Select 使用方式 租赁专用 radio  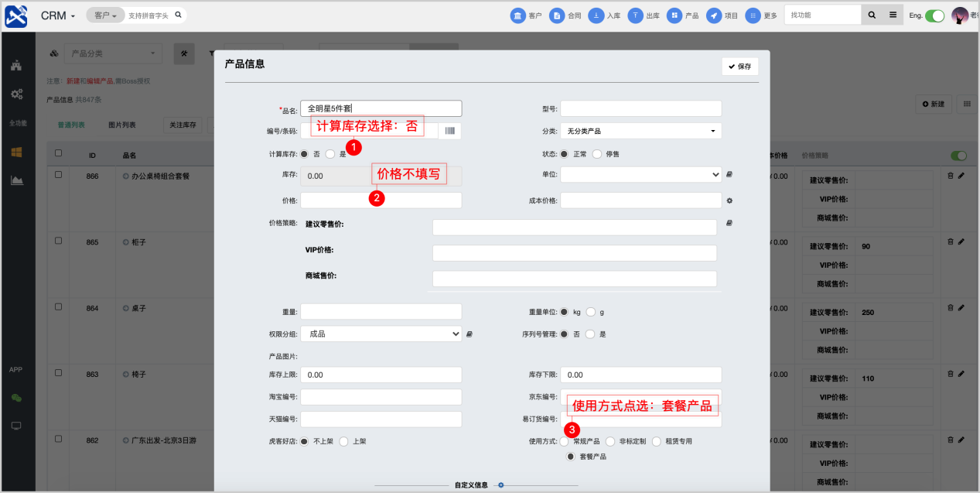[656, 441]
